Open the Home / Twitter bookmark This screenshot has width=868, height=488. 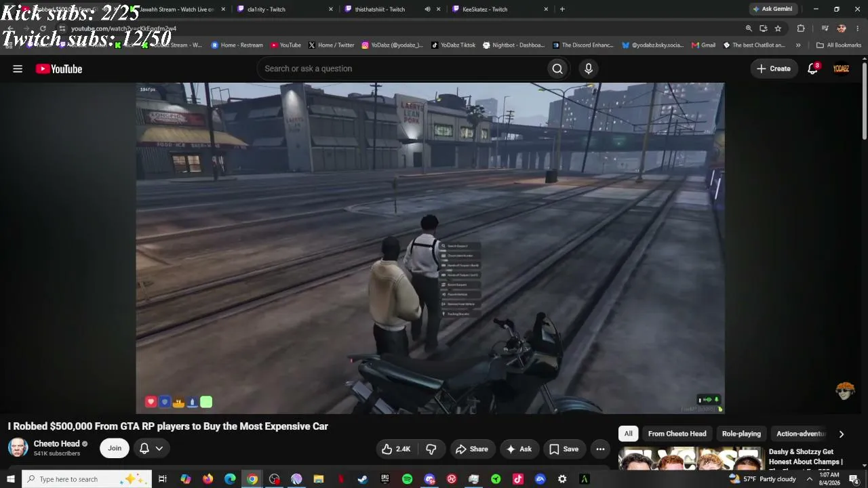pos(331,45)
